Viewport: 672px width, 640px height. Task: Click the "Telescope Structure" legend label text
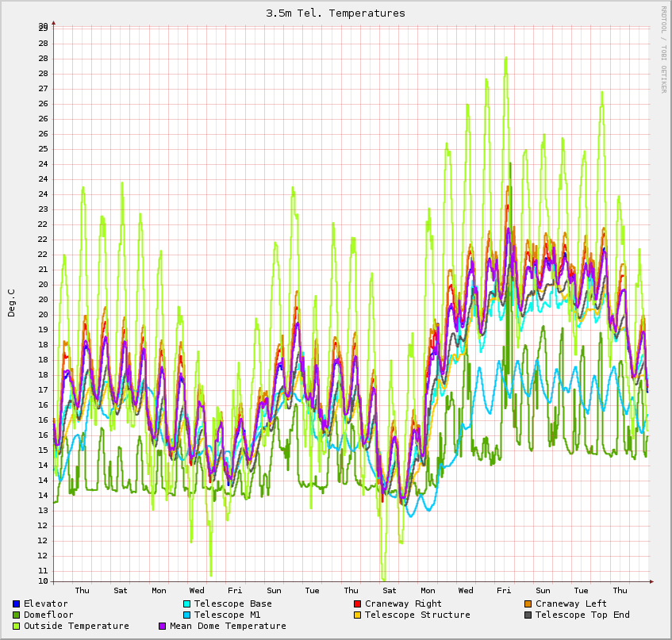click(x=417, y=615)
